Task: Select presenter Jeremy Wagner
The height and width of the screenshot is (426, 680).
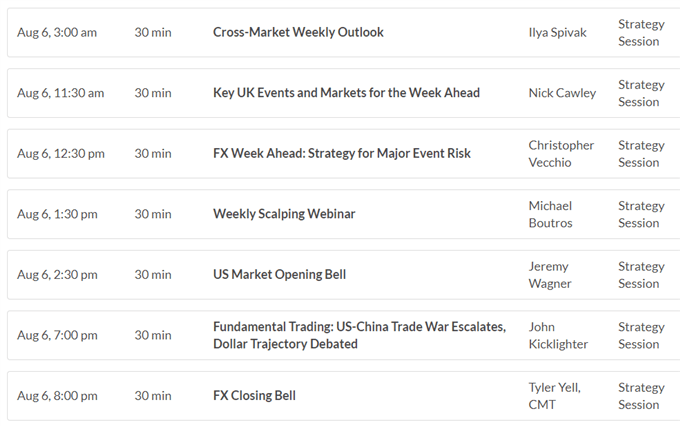Action: click(549, 275)
